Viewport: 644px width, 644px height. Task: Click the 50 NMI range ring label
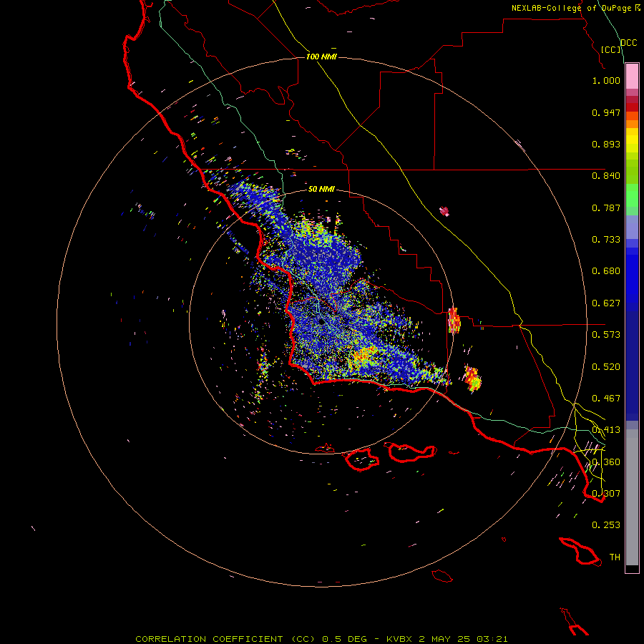(x=321, y=190)
